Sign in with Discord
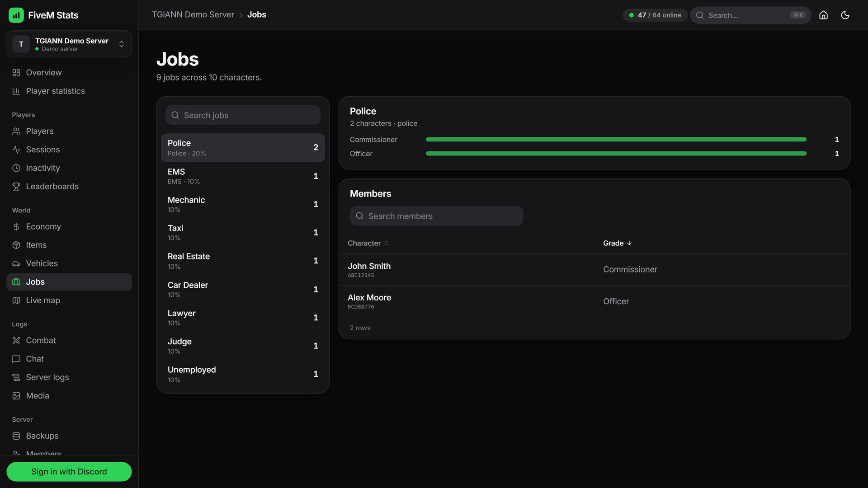The width and height of the screenshot is (868, 488). (x=69, y=471)
